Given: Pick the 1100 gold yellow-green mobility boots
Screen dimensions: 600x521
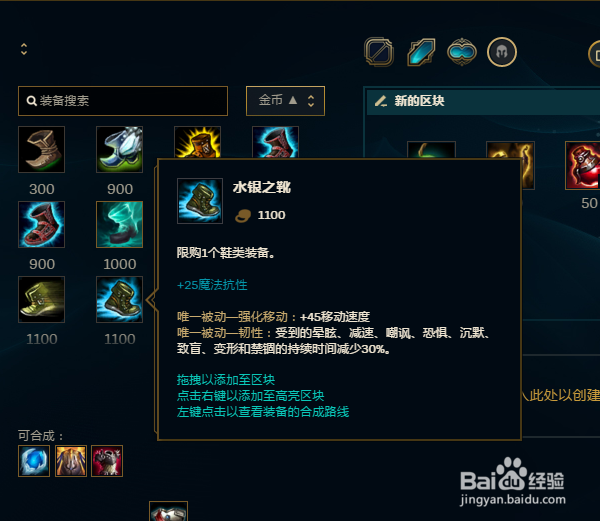Looking at the screenshot, I should 41,299.
